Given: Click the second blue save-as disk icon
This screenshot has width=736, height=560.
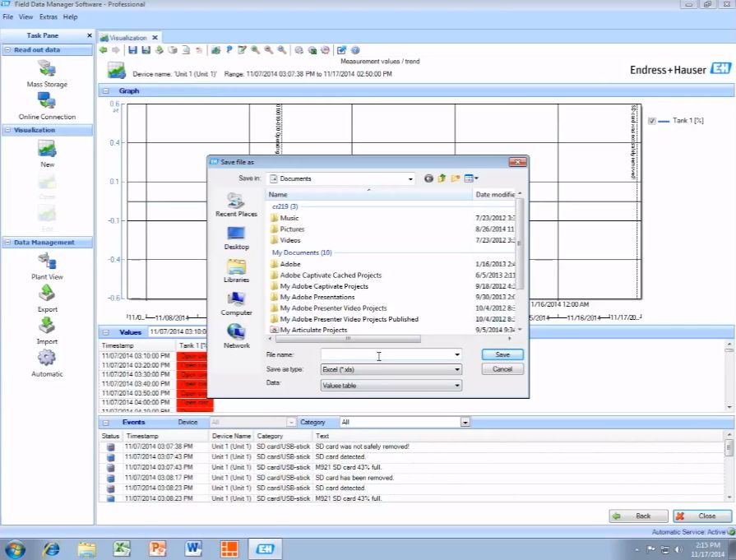Looking at the screenshot, I should click(146, 50).
